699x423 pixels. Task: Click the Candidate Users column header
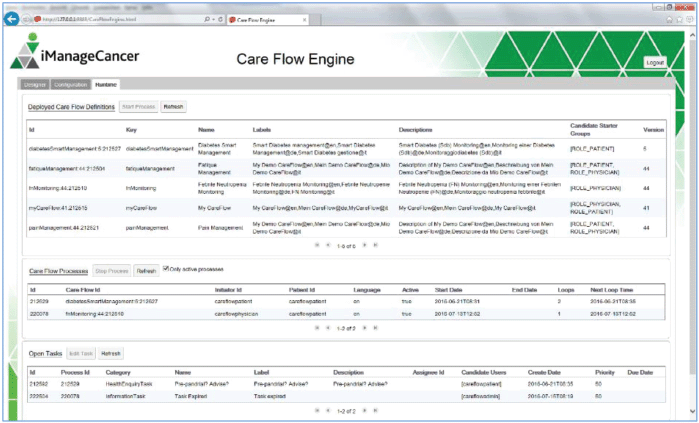pos(484,373)
